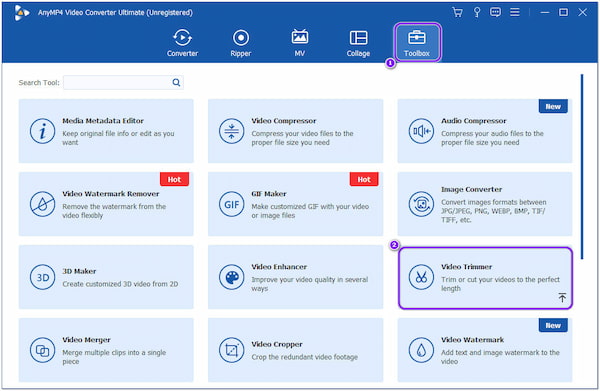Image resolution: width=600 pixels, height=391 pixels.
Task: Pin Video Trimmer using the top arrow icon
Action: (x=562, y=297)
